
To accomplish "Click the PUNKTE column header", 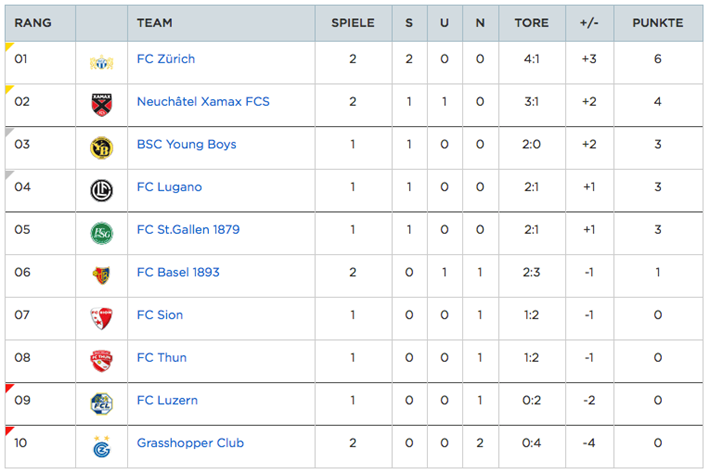I will click(657, 23).
